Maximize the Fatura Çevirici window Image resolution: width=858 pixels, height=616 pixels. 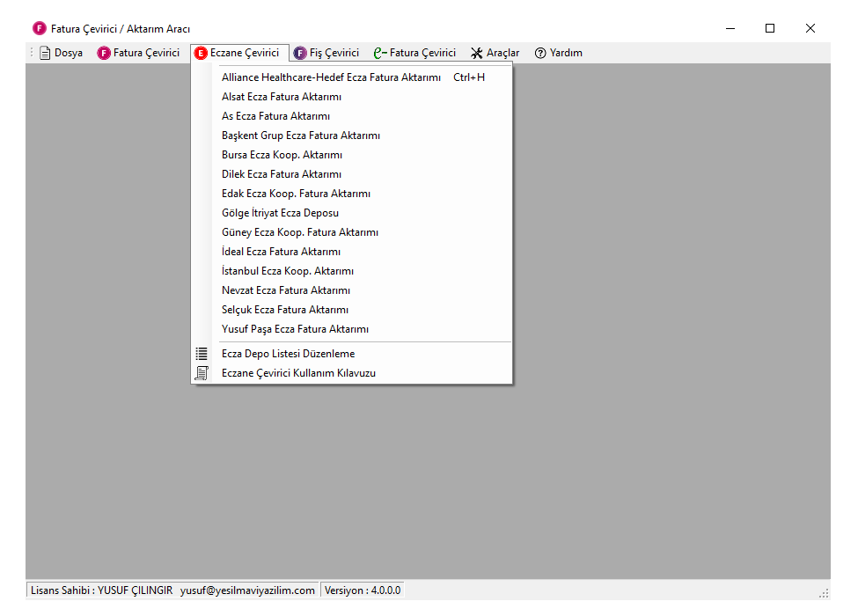coord(770,28)
